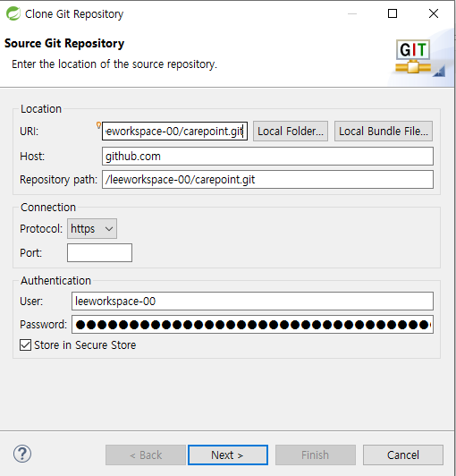Click the disabled Back button
456x476 pixels.
coord(146,455)
